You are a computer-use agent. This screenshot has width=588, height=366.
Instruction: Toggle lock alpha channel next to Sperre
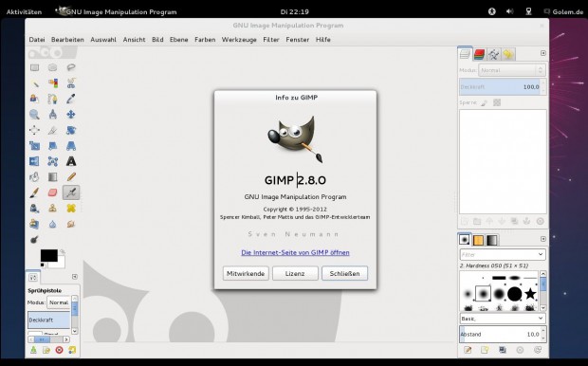coord(497,102)
